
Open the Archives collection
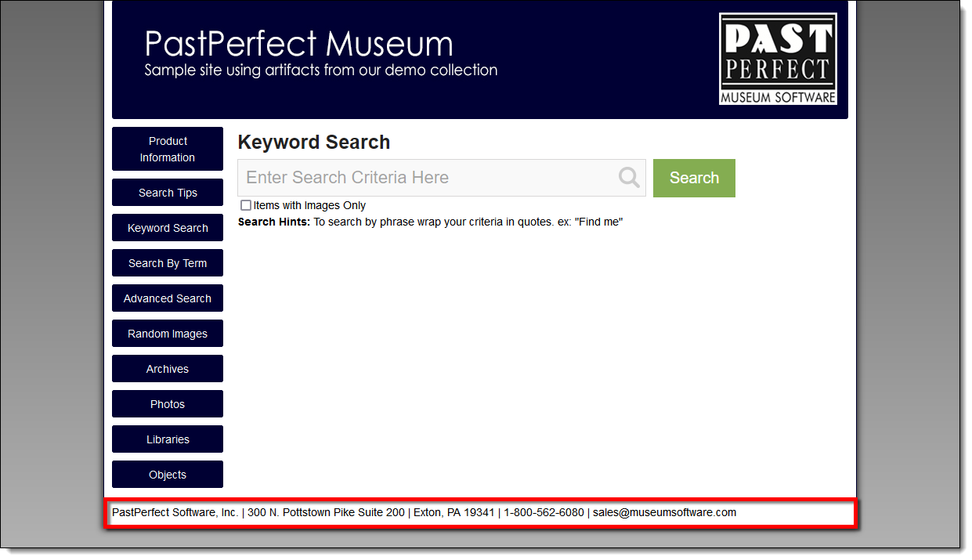point(167,368)
